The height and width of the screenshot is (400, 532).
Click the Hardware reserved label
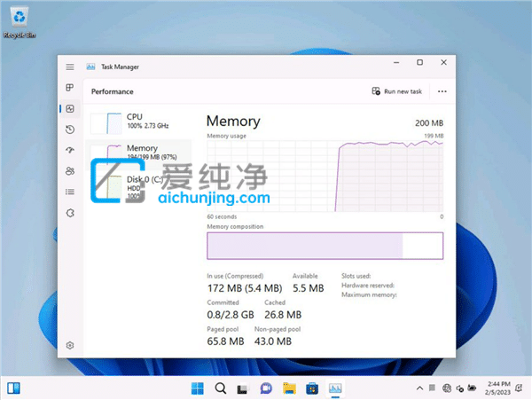(x=368, y=286)
